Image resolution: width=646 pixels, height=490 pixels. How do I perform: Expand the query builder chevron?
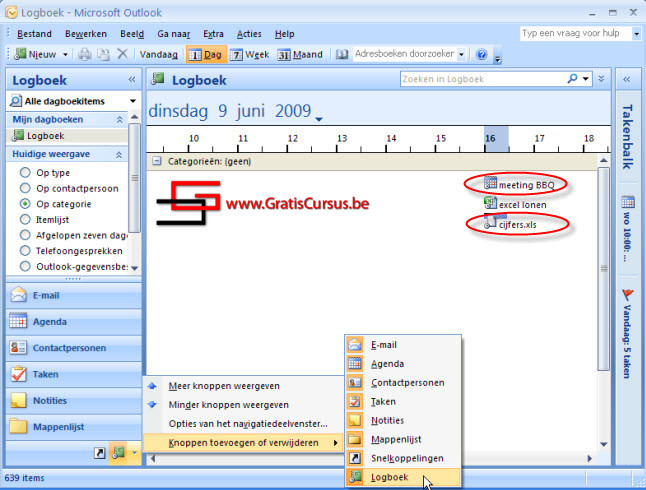(x=602, y=79)
